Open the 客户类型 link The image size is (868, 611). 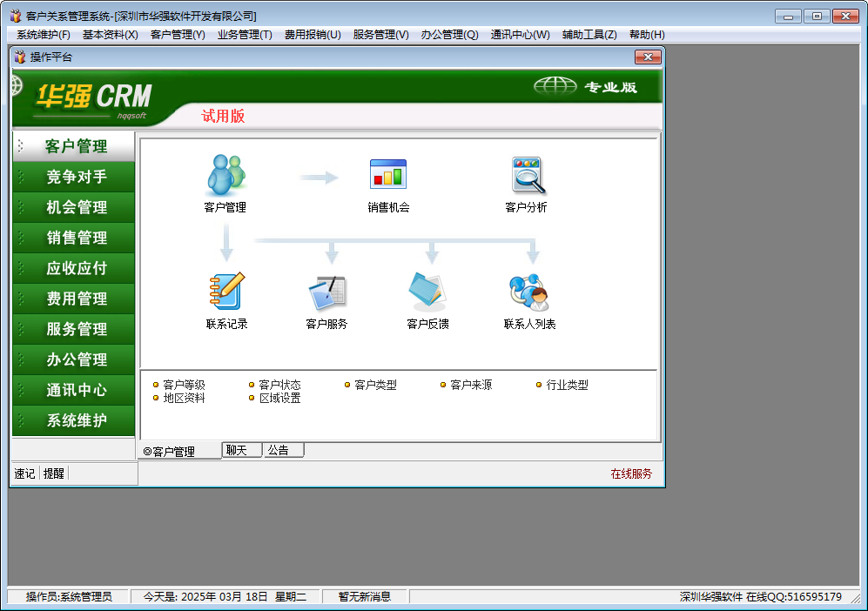pos(375,385)
